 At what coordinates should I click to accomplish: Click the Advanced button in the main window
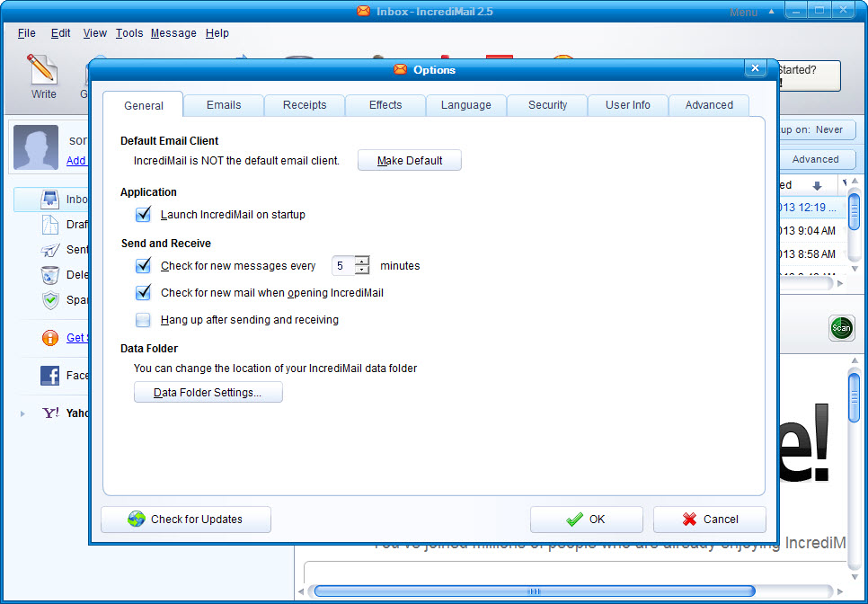point(817,159)
